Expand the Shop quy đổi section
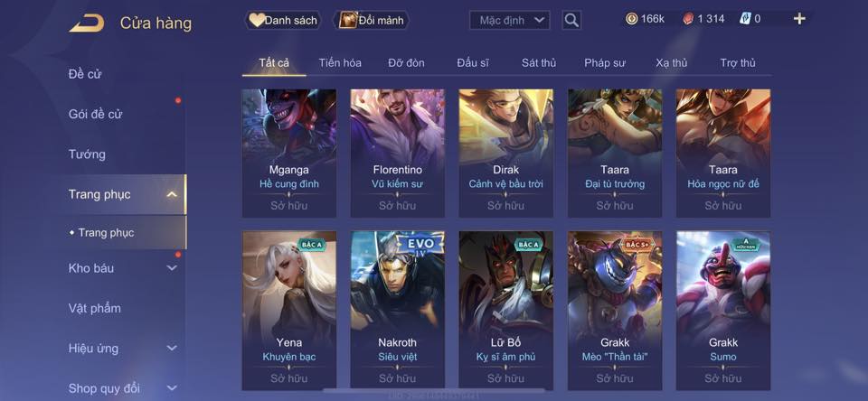Viewport: 868px width, 401px height. pyautogui.click(x=172, y=388)
